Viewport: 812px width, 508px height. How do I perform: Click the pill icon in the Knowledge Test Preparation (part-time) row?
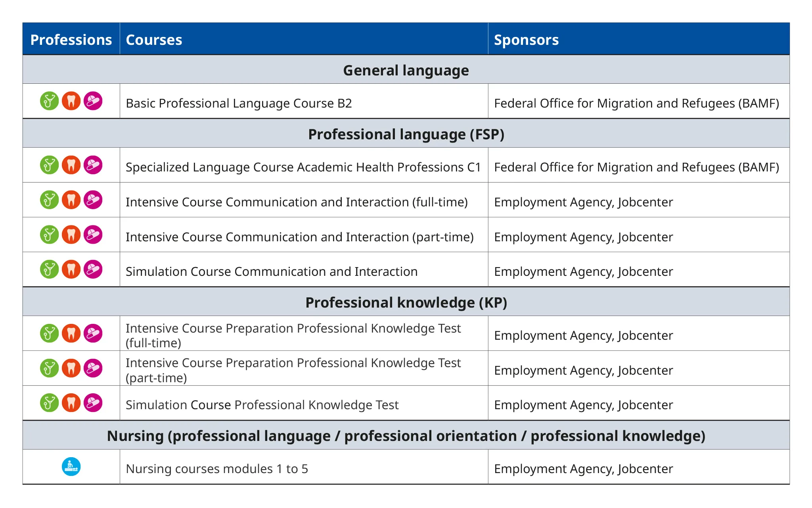point(93,368)
